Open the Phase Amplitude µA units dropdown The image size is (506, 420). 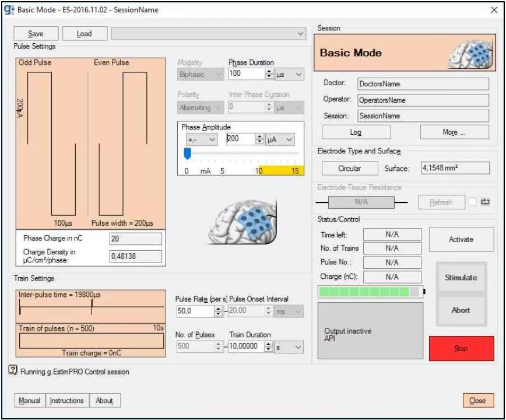click(279, 139)
